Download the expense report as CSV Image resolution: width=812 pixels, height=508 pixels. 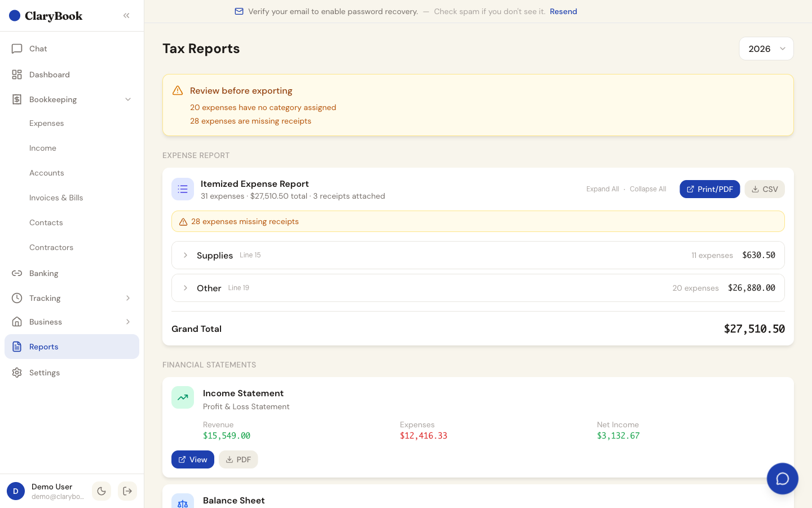point(765,189)
